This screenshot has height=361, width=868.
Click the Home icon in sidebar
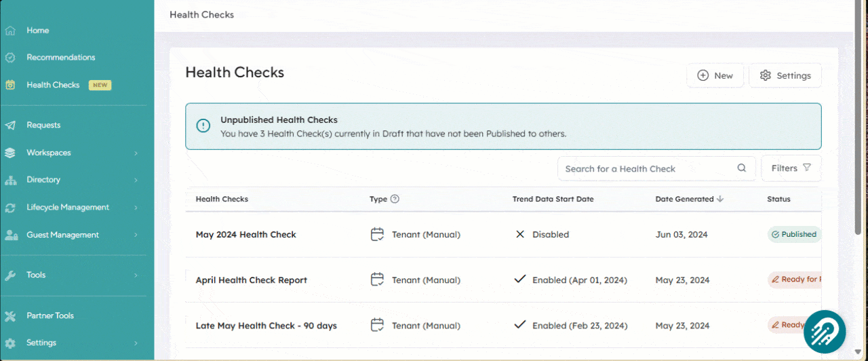[x=10, y=31]
